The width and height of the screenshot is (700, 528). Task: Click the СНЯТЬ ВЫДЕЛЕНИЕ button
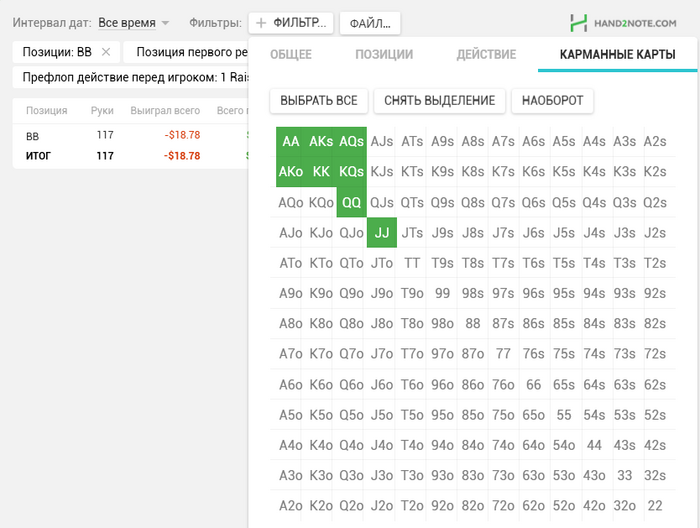coord(439,100)
